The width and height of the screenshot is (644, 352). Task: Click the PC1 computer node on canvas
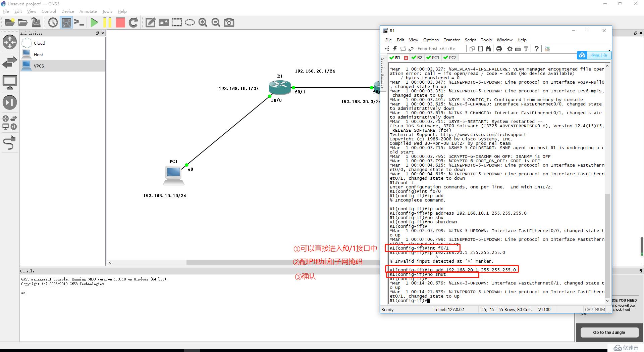click(173, 175)
